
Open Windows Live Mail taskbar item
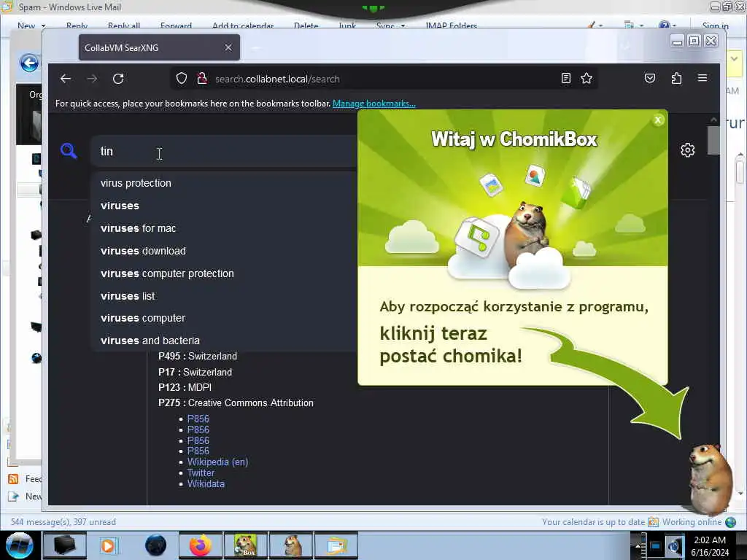coord(336,545)
